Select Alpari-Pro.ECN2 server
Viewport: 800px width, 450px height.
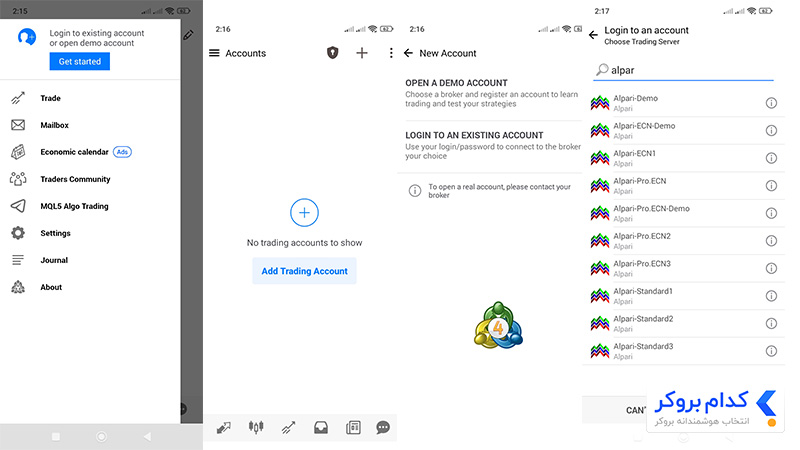(684, 241)
